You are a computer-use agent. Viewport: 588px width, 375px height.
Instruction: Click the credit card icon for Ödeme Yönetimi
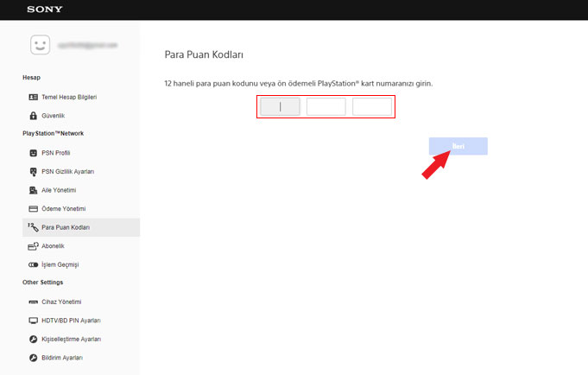(33, 209)
